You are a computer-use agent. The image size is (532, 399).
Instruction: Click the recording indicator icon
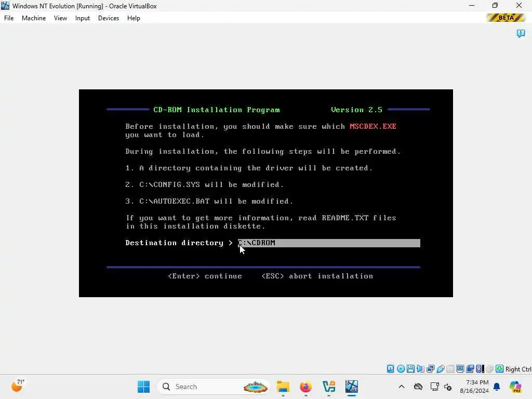pyautogui.click(x=470, y=369)
